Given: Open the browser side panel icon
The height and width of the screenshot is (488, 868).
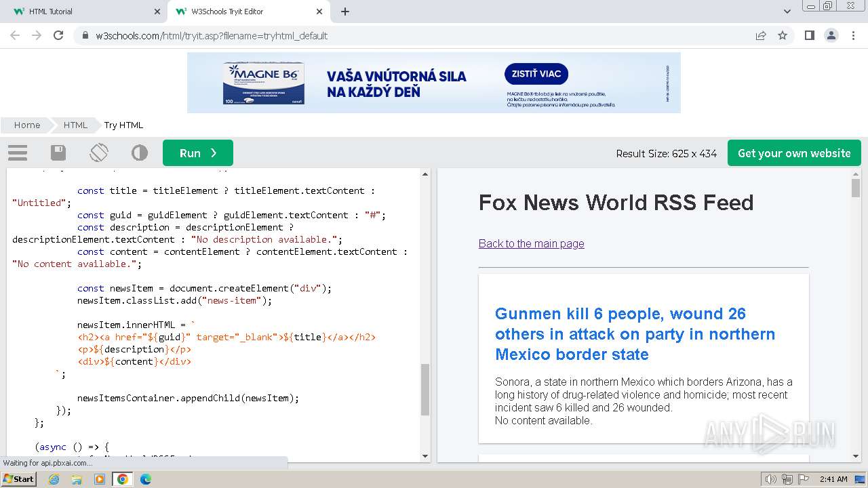Looking at the screenshot, I should coord(809,35).
